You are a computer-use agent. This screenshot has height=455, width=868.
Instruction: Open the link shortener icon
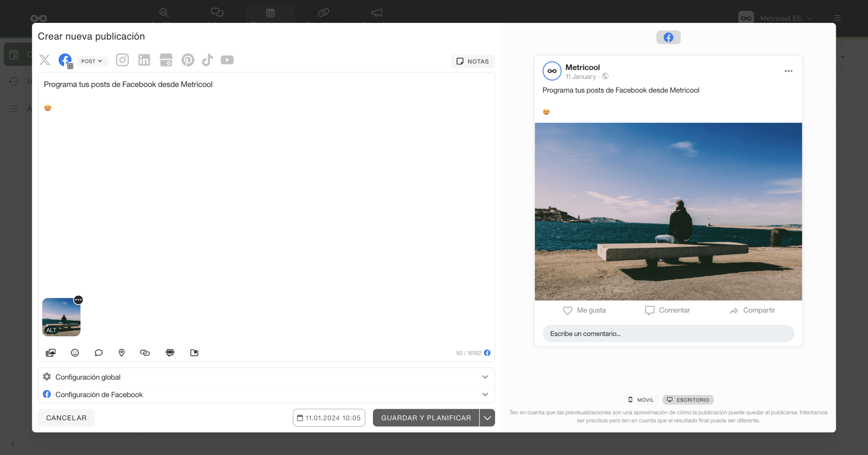pos(145,352)
